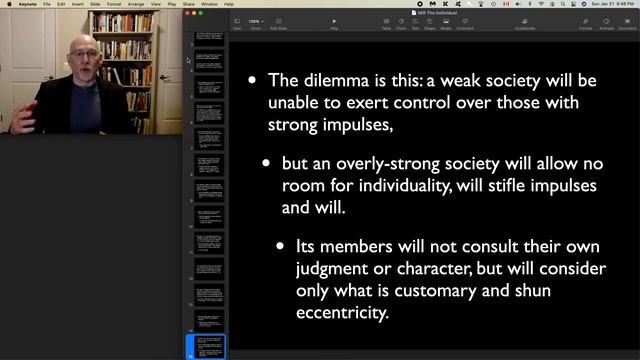Open the View options in Keynote toolbar

click(x=237, y=24)
